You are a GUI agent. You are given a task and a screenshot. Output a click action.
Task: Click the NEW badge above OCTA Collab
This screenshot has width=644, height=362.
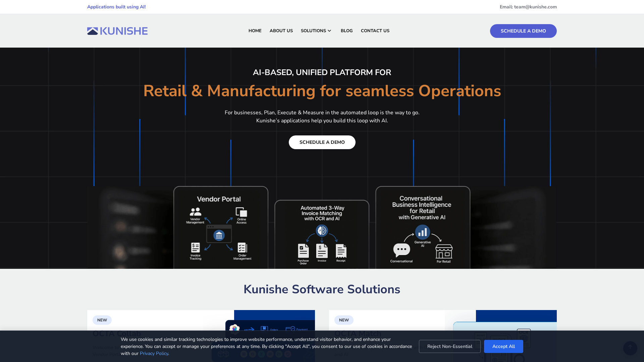[102, 320]
